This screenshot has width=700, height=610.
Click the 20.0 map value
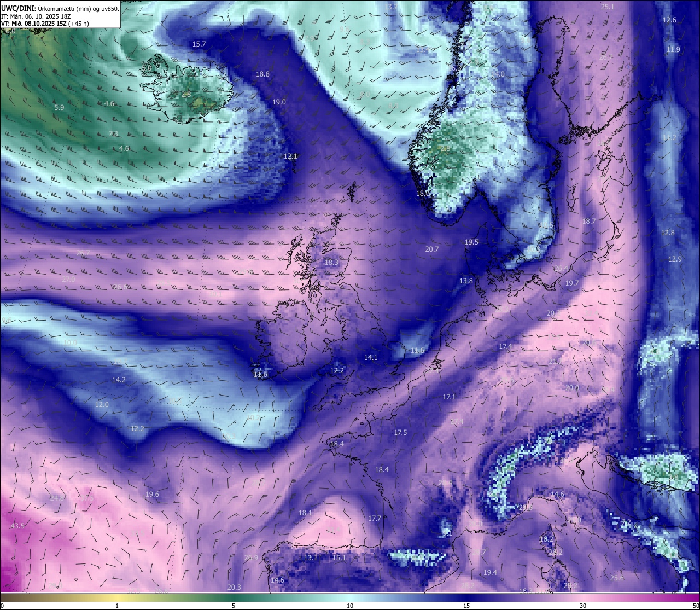coord(572,388)
